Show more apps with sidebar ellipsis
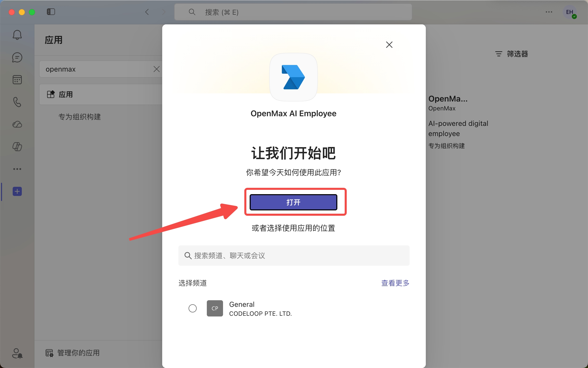Viewport: 588px width, 368px height. pos(17,169)
